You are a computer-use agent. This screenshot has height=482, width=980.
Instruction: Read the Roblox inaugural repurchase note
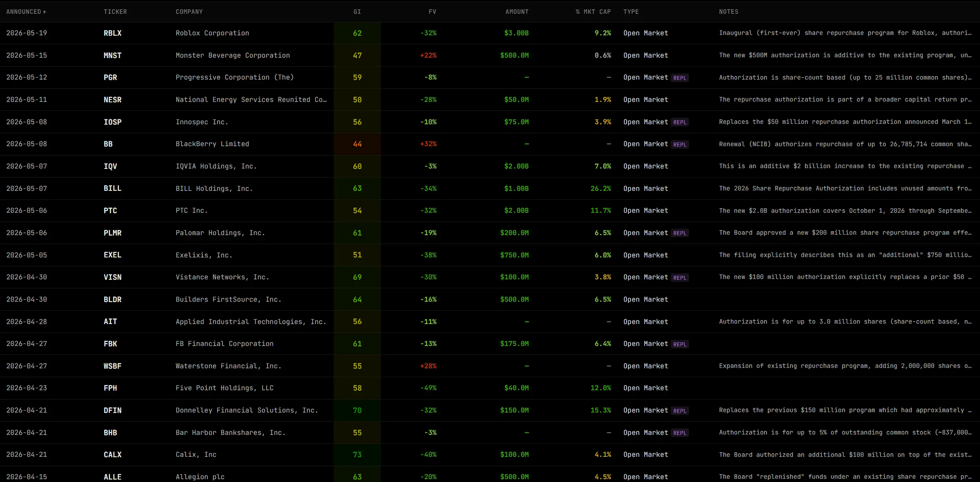pos(845,33)
